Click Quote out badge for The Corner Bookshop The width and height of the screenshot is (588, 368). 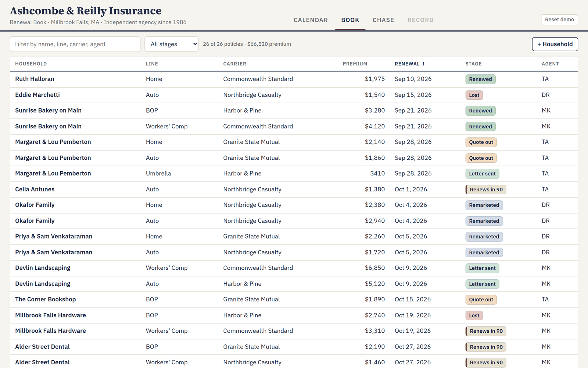tap(481, 300)
